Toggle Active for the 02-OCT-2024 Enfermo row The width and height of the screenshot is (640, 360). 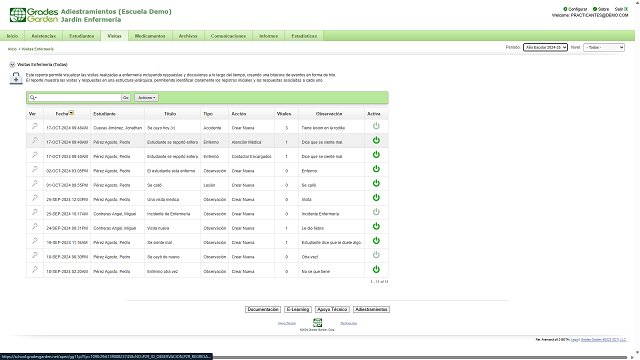[376, 169]
